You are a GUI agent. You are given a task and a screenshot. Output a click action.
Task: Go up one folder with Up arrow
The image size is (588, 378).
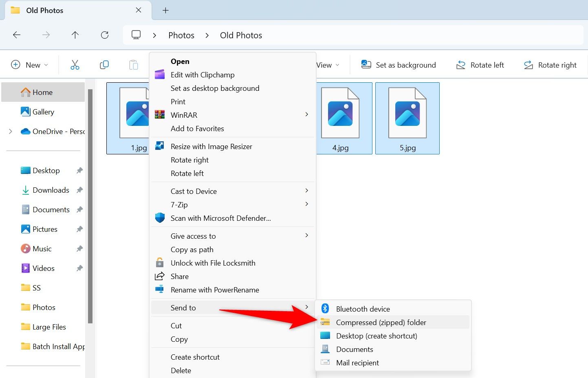pos(75,35)
